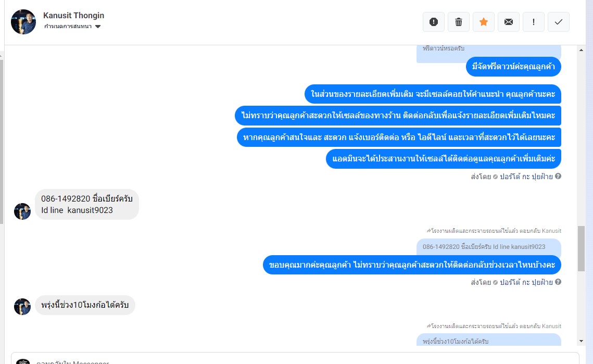593x364 pixels.
Task: Focus the Reply in Messenger input field
Action: coord(292,360)
